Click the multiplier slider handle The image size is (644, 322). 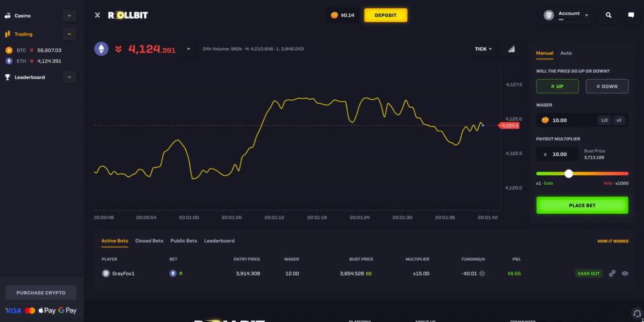569,173
